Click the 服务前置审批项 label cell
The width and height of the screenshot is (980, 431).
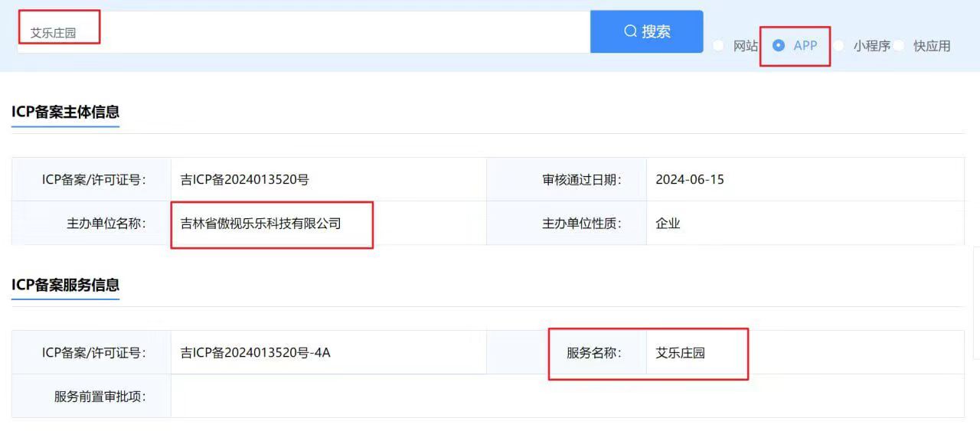coord(91,397)
